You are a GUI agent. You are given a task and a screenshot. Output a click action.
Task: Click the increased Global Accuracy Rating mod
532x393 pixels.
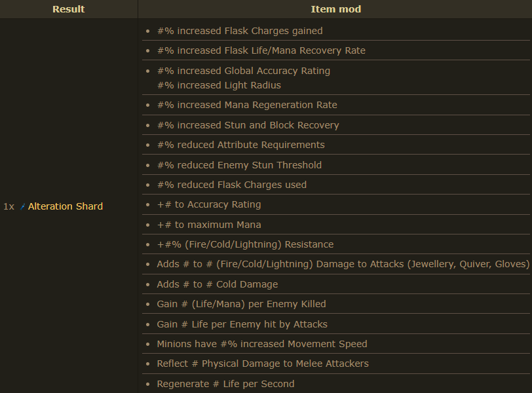tap(243, 71)
